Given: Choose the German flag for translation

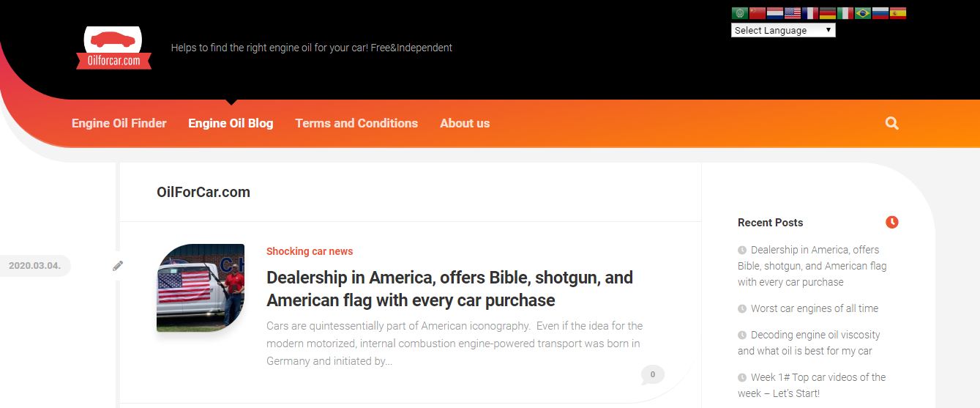Looking at the screenshot, I should pyautogui.click(x=827, y=13).
